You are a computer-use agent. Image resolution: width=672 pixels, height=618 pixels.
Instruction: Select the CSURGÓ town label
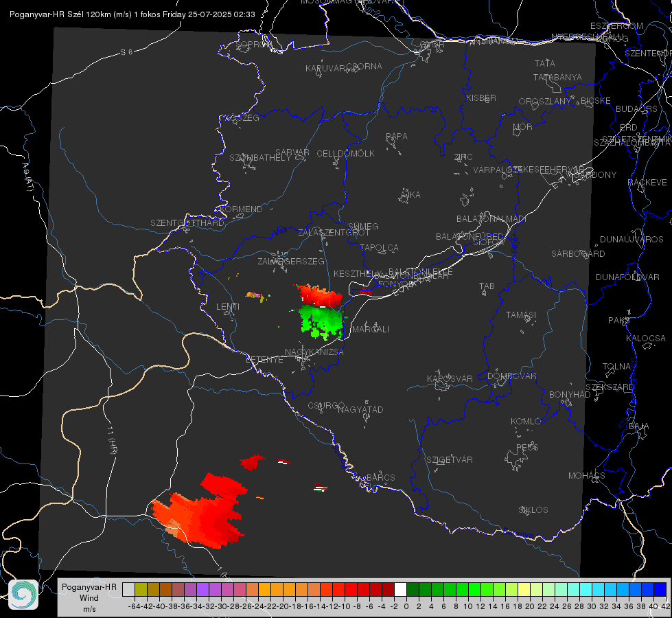point(326,406)
